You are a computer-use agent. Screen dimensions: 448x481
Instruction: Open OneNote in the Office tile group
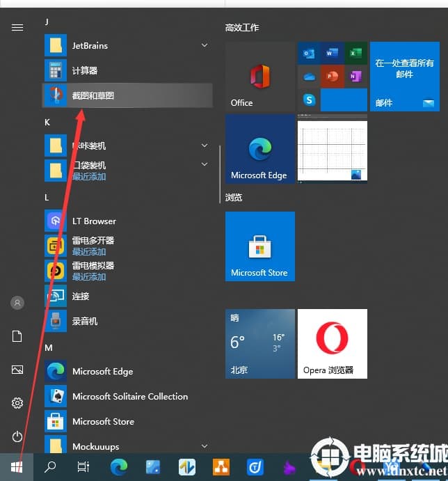355,77
